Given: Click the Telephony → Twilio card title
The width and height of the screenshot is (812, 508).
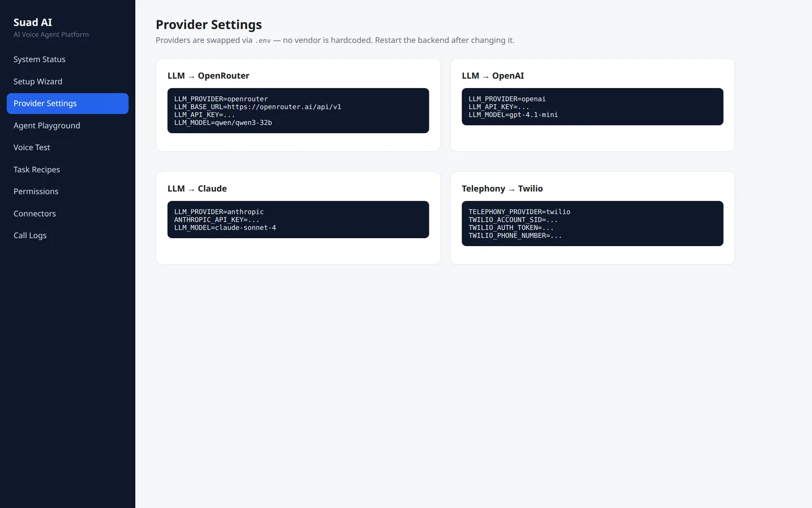Looking at the screenshot, I should (502, 189).
